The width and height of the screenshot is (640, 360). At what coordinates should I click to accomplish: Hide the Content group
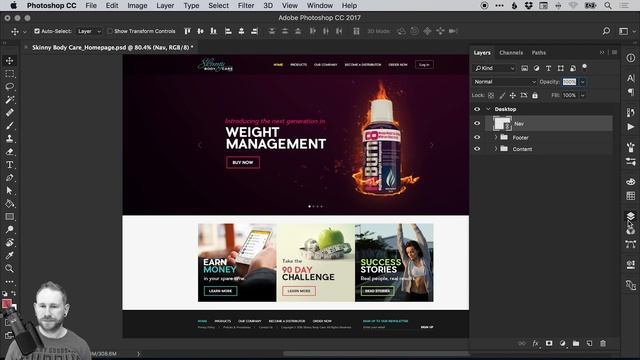click(x=477, y=149)
